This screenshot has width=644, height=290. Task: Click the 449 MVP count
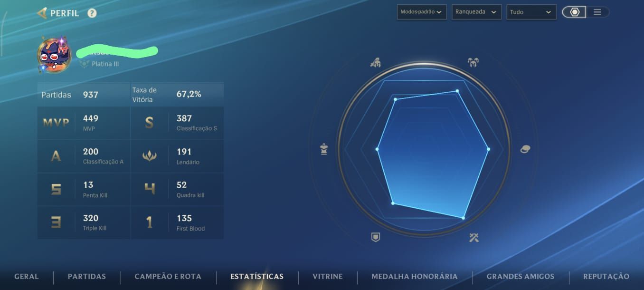[x=91, y=118]
